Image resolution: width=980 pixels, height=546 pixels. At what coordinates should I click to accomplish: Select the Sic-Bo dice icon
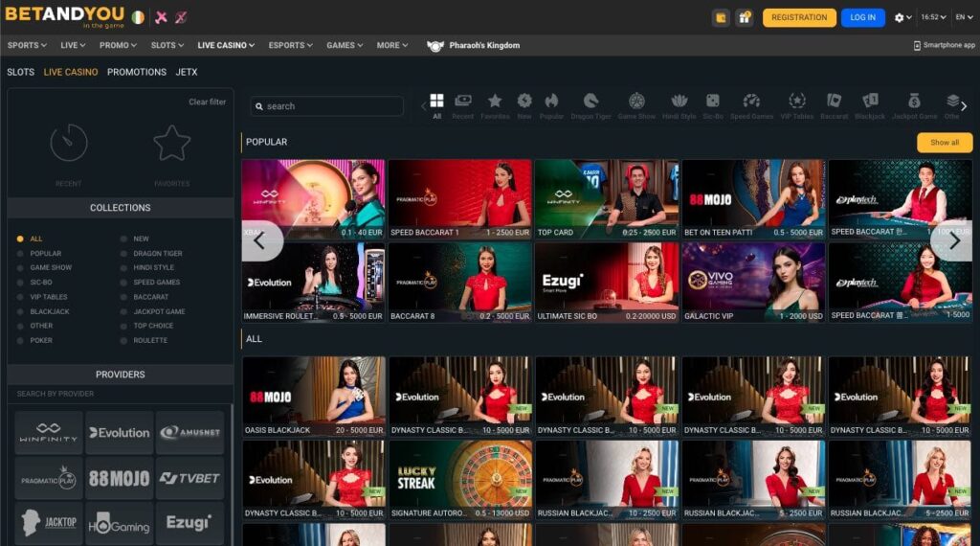[712, 101]
